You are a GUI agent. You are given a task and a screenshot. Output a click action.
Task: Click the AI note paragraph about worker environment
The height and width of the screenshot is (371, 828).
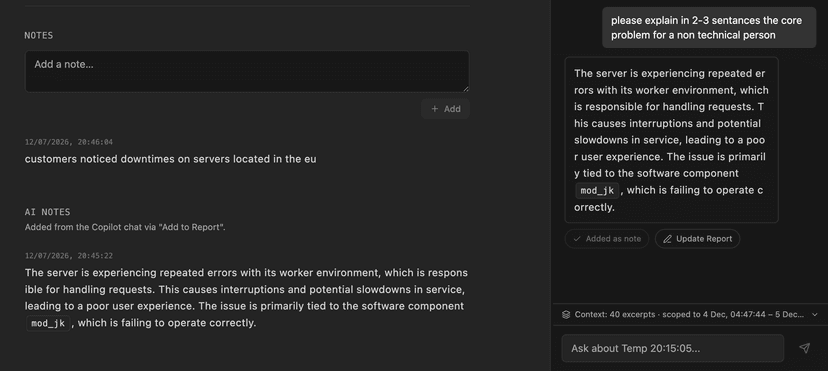click(246, 298)
